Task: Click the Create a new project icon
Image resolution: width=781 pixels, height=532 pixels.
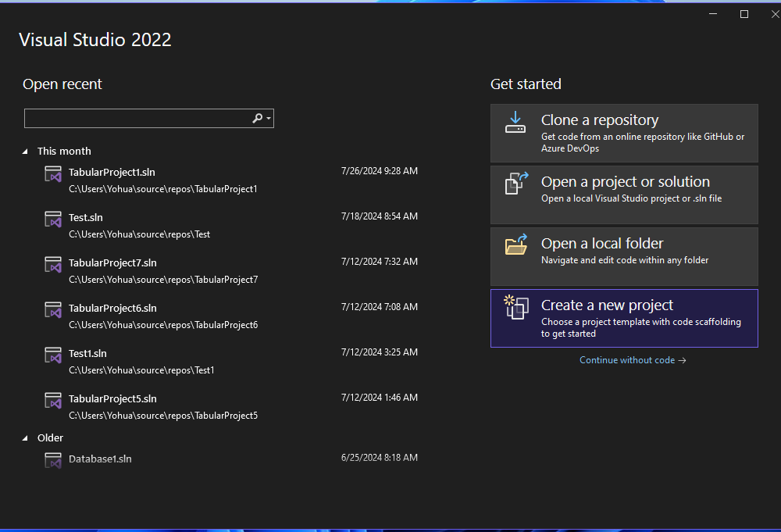Action: coord(516,307)
